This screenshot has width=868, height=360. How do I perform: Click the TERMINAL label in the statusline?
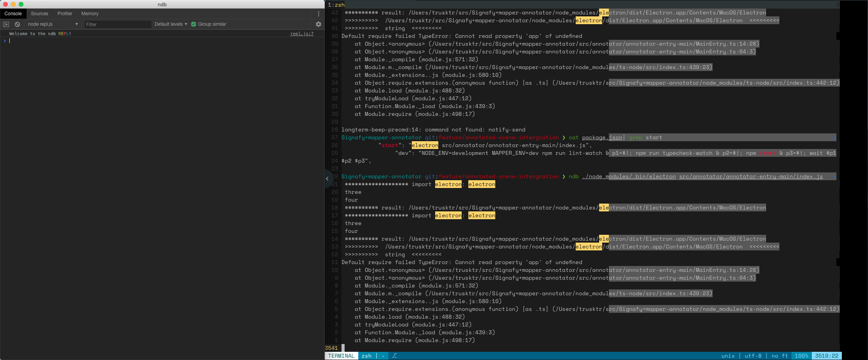tap(341, 356)
